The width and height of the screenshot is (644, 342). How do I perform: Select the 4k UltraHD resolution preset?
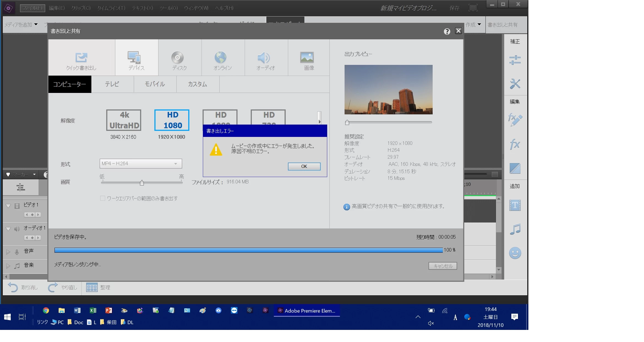(x=124, y=120)
